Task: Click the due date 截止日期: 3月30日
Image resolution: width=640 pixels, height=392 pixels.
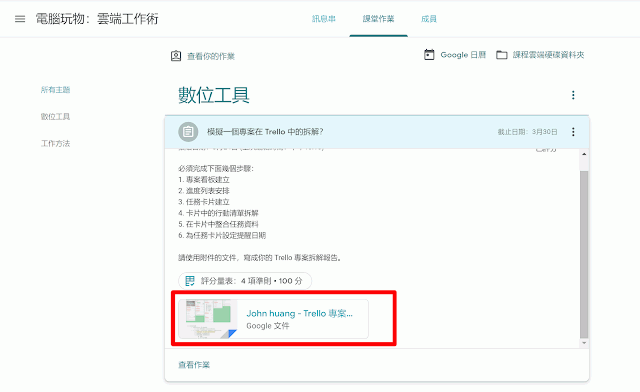Action: pyautogui.click(x=527, y=132)
